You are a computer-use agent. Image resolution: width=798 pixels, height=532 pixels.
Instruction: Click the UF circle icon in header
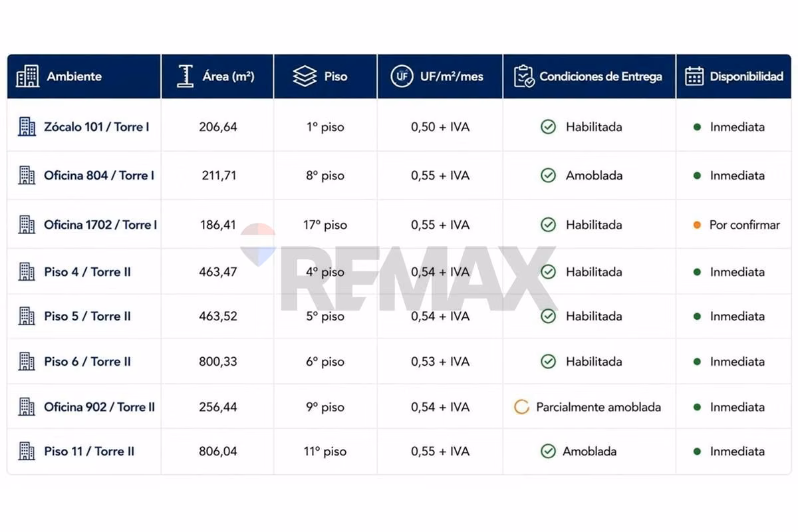pos(402,76)
